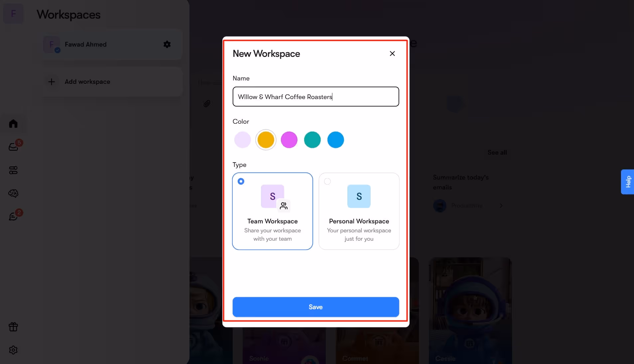Open the filters icon in the sidebar
634x364 pixels.
point(13,171)
